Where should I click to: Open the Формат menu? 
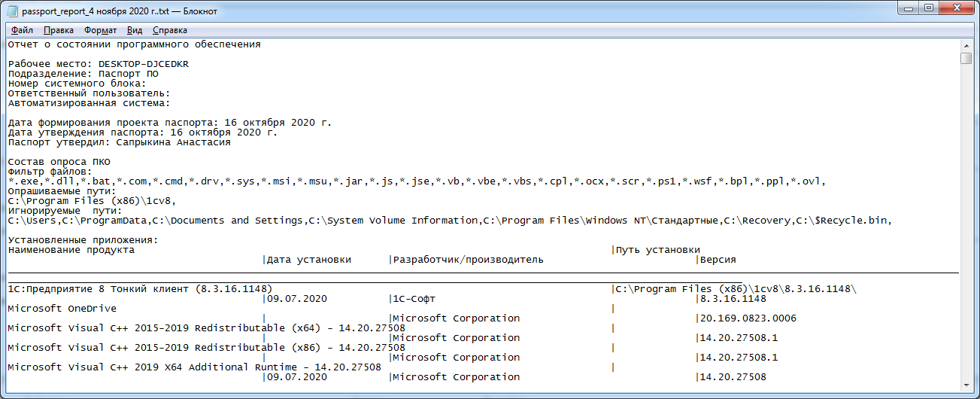[100, 30]
